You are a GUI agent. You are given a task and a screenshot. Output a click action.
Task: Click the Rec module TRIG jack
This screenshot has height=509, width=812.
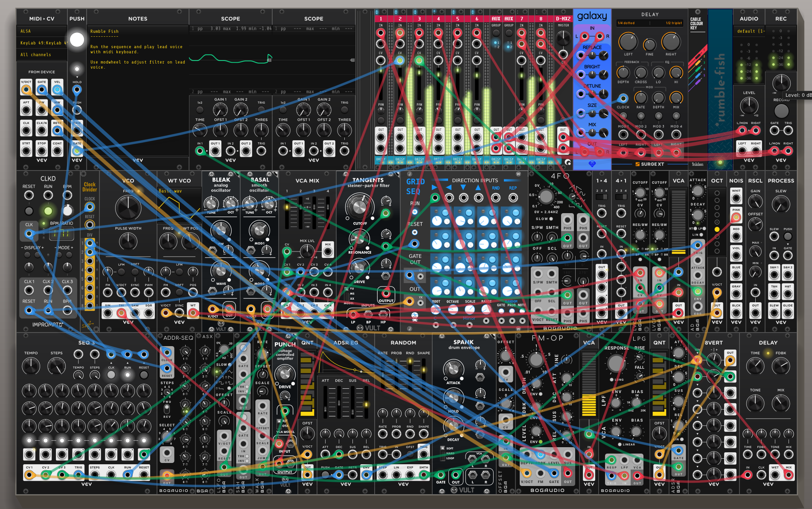(788, 130)
